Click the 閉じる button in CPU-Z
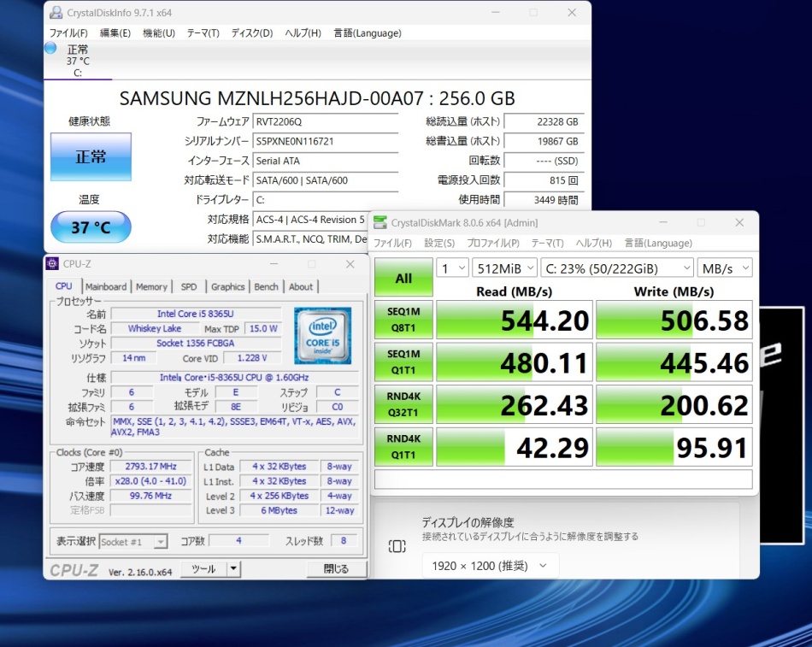The image size is (812, 647). point(336,568)
